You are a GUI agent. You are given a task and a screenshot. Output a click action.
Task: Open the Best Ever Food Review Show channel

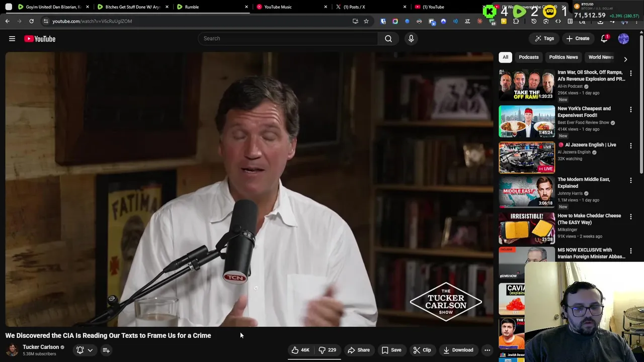click(583, 123)
